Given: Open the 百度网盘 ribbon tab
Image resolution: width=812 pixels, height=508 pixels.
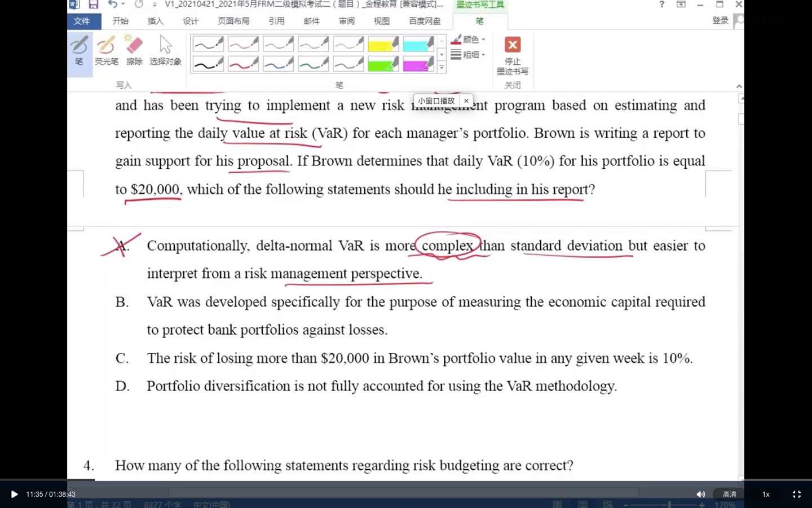Looking at the screenshot, I should [425, 21].
